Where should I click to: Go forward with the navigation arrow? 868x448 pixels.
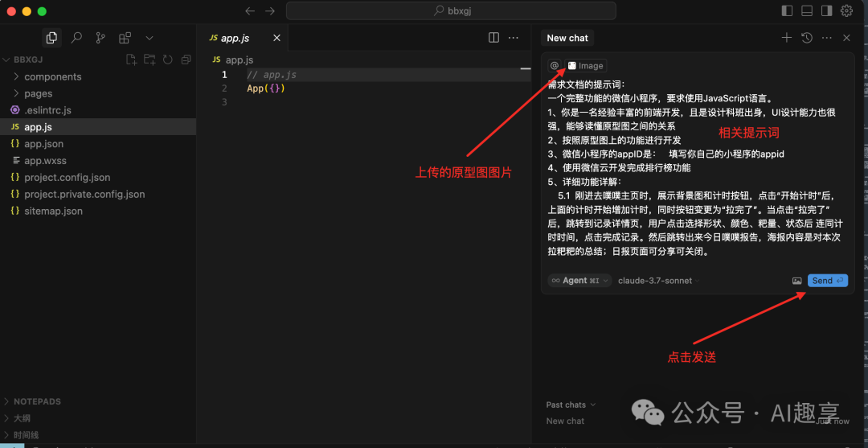coord(269,11)
